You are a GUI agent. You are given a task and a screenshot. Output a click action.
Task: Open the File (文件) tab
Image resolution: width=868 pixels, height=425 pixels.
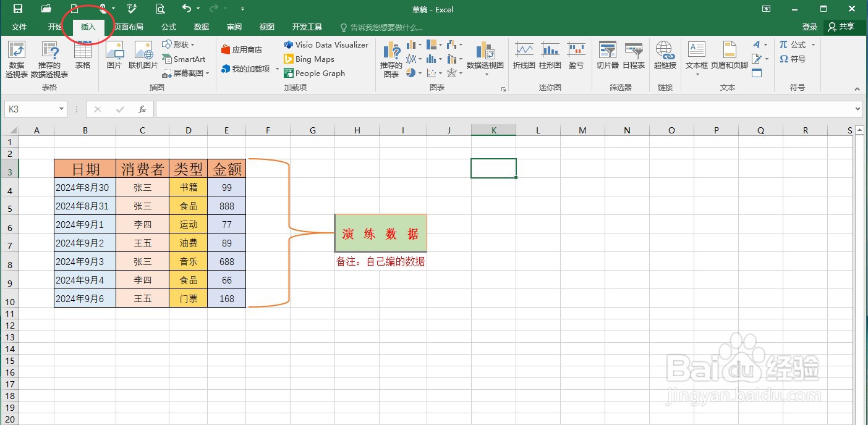[x=19, y=27]
